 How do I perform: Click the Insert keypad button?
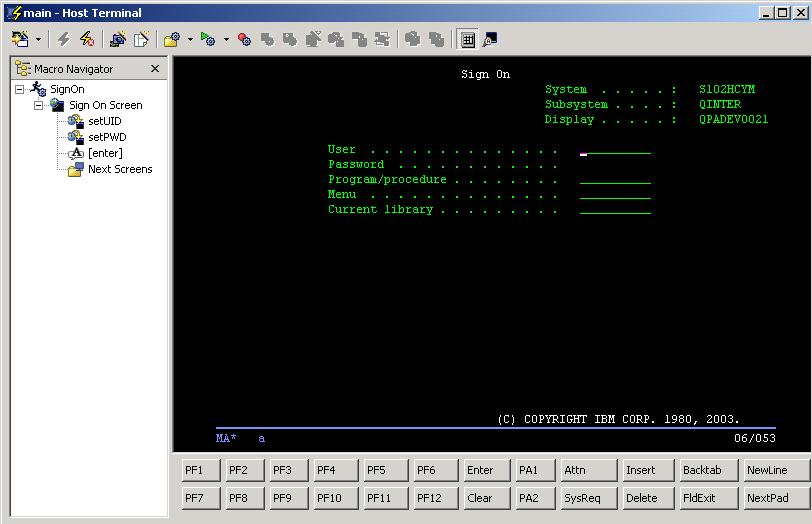pyautogui.click(x=648, y=470)
